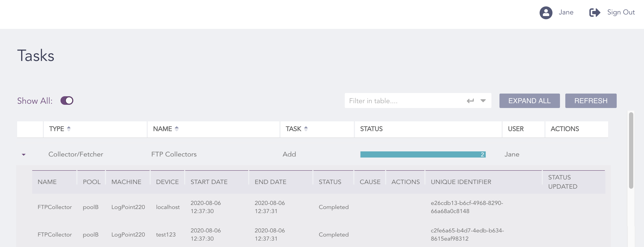Screen dimensions: 644x247
Task: Click the teal status progress bar
Action: point(423,155)
